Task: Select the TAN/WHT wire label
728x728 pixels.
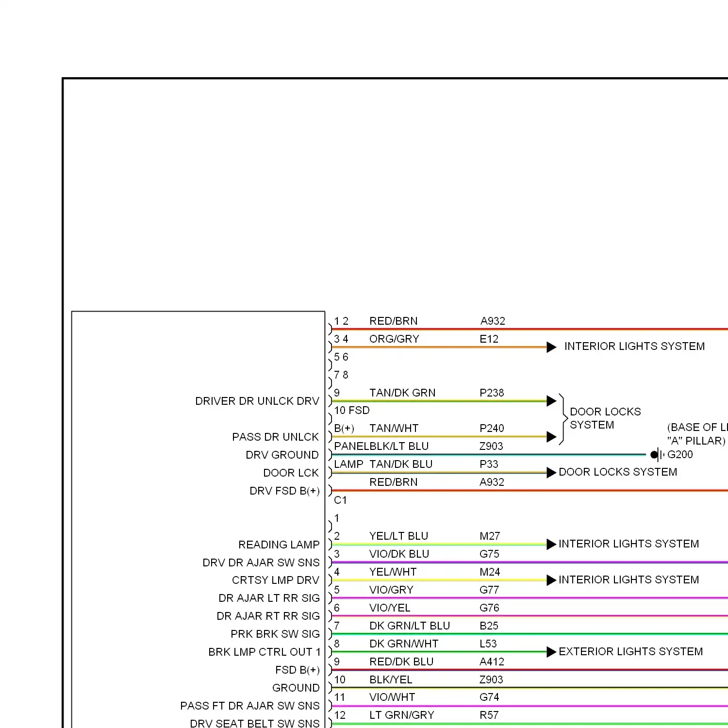Action: tap(394, 428)
